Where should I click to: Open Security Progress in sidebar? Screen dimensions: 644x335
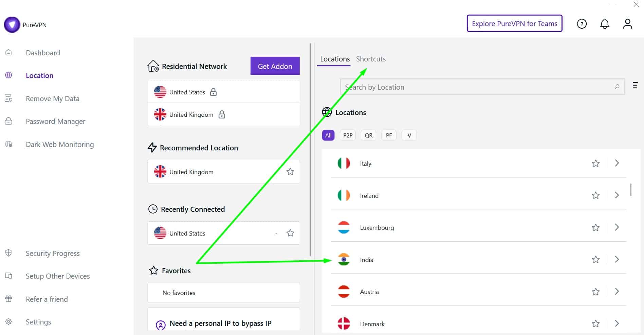[x=53, y=253]
